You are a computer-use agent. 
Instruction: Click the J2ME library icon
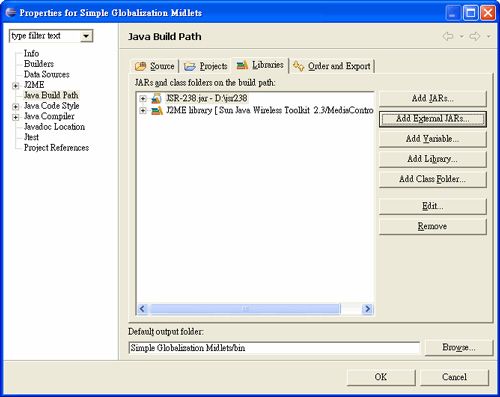157,110
